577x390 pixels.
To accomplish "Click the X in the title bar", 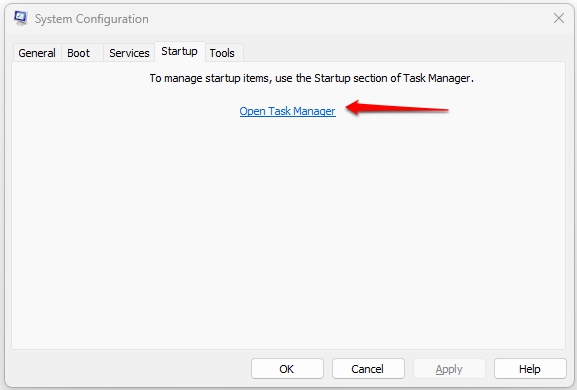I will click(559, 18).
